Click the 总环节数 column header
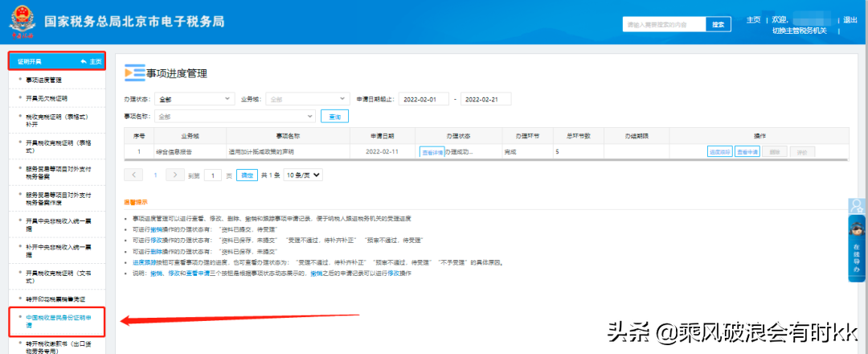This screenshot has height=354, width=868. click(x=579, y=136)
